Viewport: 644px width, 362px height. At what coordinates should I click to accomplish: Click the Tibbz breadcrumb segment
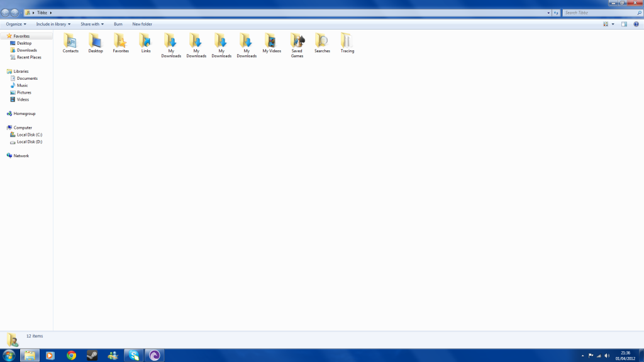point(42,13)
